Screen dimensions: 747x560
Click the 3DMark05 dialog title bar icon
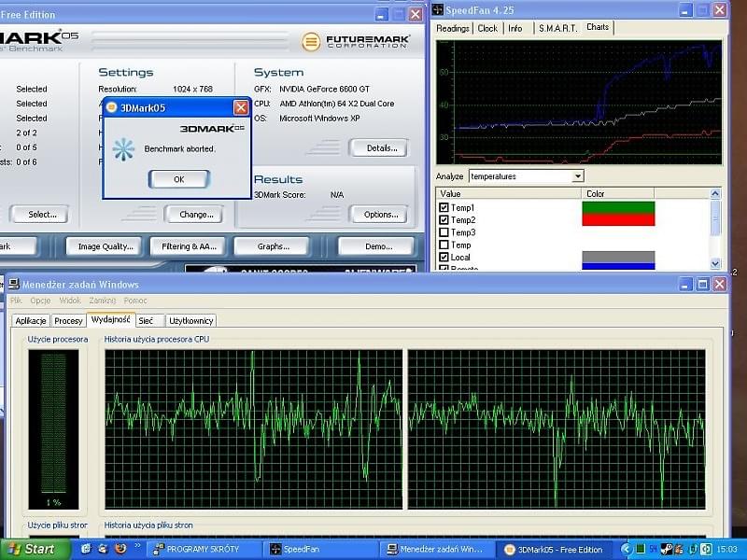[111, 107]
